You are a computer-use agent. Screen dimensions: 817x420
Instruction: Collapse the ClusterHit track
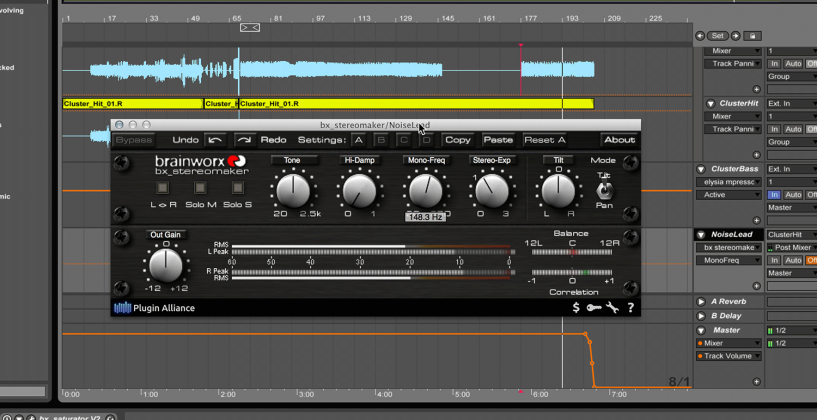click(x=710, y=103)
